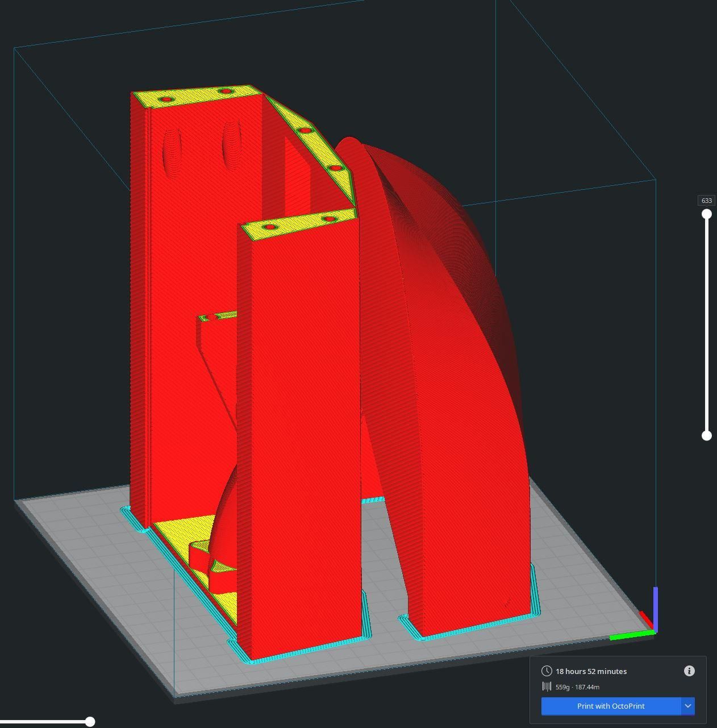The width and height of the screenshot is (717, 728).
Task: Click Print with OctoPrint button
Action: [x=611, y=706]
